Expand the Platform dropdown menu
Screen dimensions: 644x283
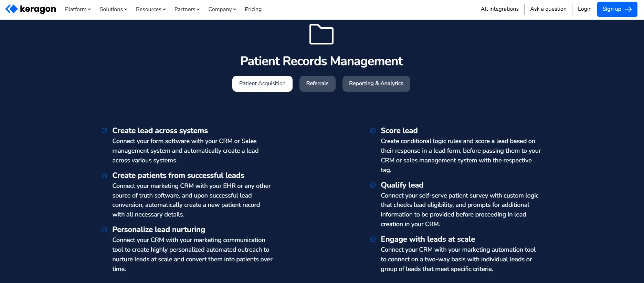point(78,9)
